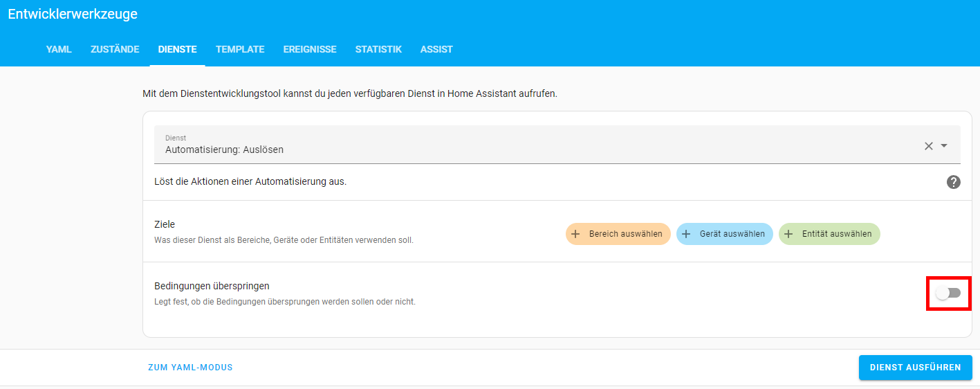Image resolution: width=980 pixels, height=389 pixels.
Task: Click the Bedingungen überspringen label text
Action: pyautogui.click(x=212, y=285)
